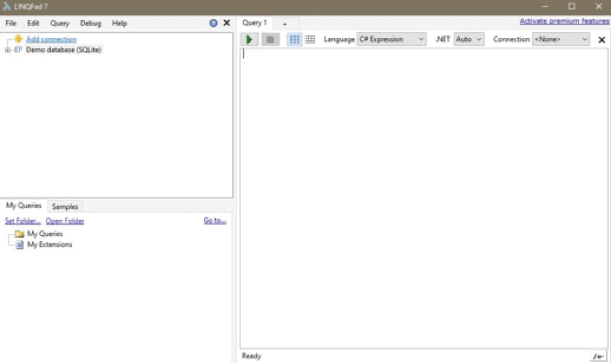The height and width of the screenshot is (364, 611).
Task: Switch to the Samples tab
Action: pos(65,206)
